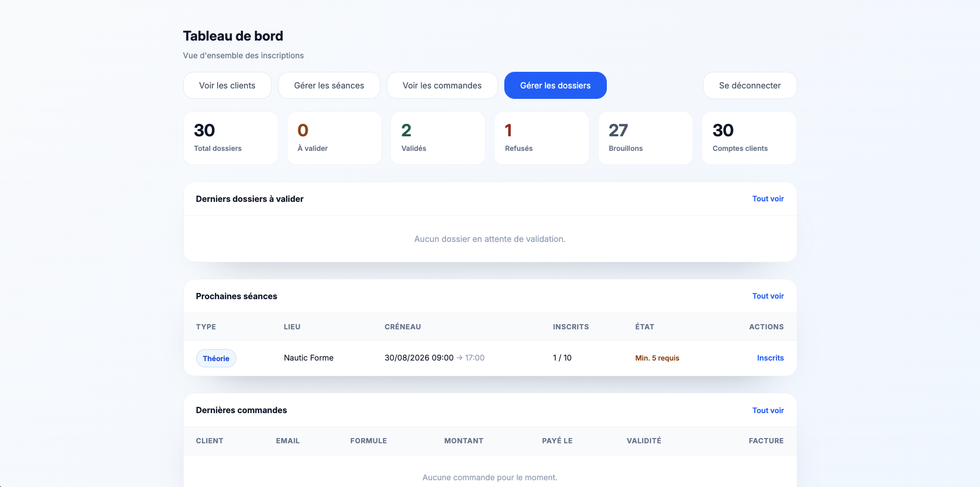Click the Aucune commande pour le moment text
The image size is (980, 487).
(x=490, y=478)
